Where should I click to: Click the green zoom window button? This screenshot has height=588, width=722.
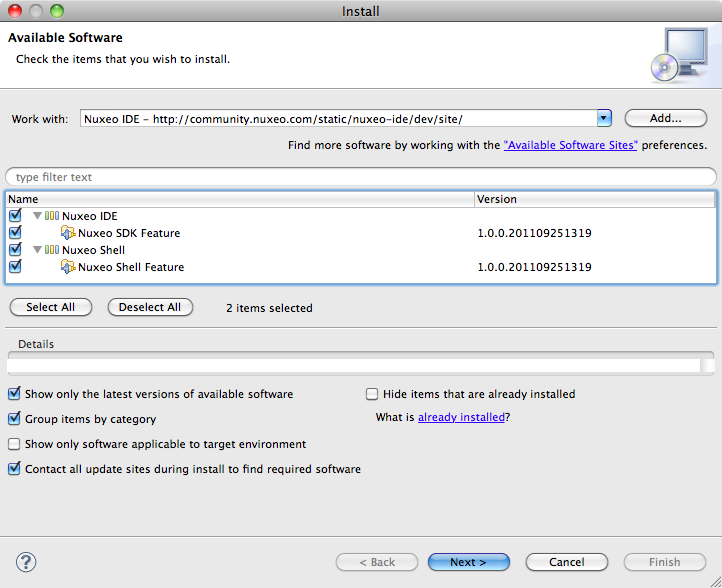pos(57,11)
